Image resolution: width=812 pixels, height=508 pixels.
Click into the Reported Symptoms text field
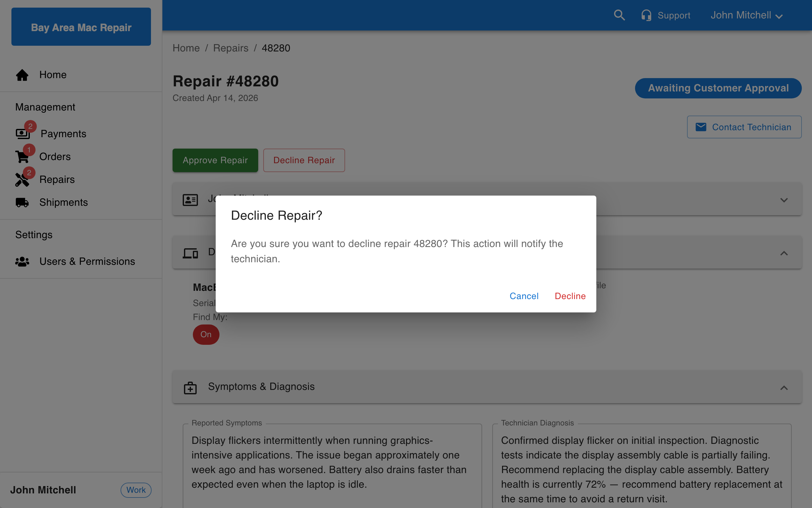(x=332, y=465)
